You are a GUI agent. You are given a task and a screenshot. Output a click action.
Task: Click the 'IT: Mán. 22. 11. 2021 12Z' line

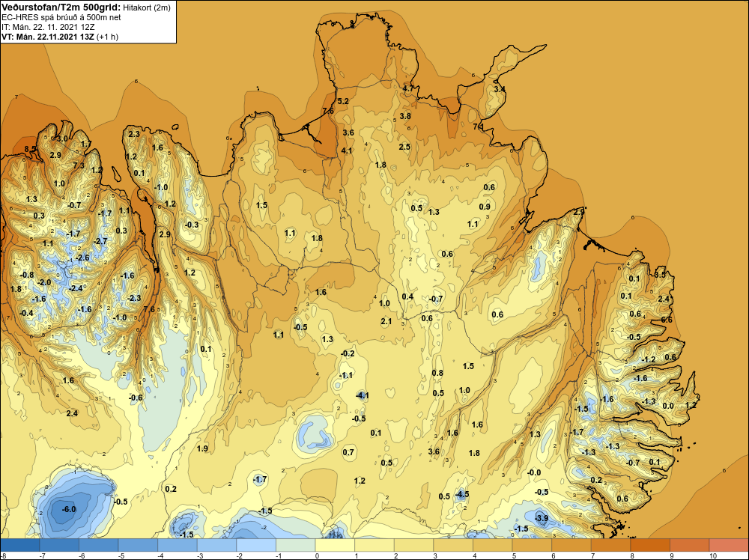click(x=48, y=27)
